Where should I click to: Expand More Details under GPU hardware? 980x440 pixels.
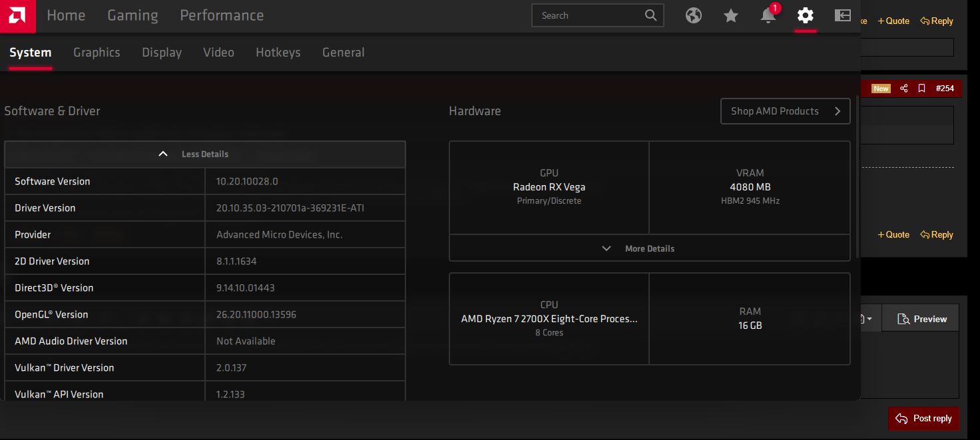(x=649, y=248)
